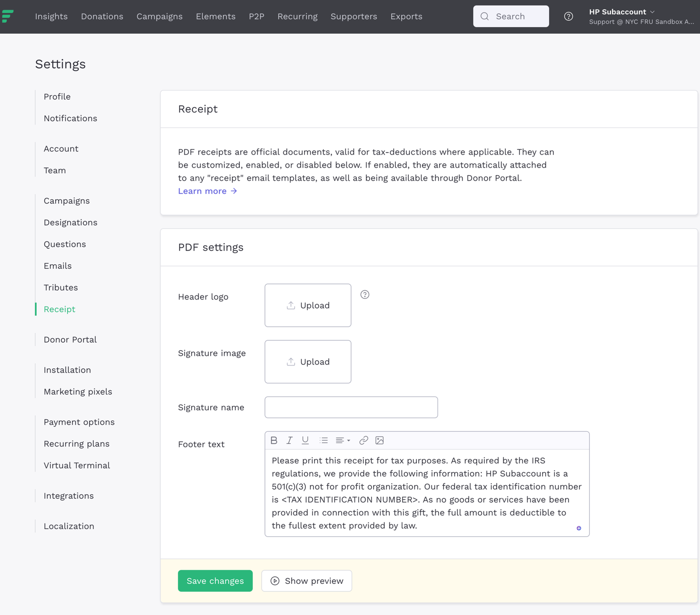Go to Recurring plans settings
This screenshot has width=700, height=615.
[x=76, y=443]
